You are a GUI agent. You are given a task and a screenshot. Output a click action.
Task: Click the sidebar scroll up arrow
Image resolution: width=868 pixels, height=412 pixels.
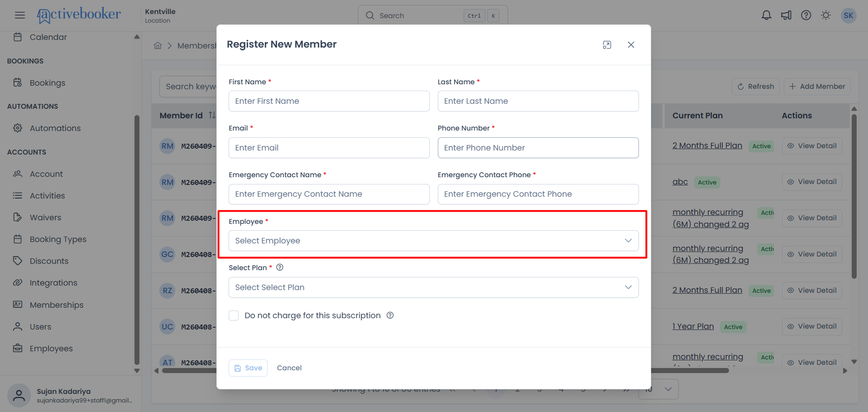[137, 37]
